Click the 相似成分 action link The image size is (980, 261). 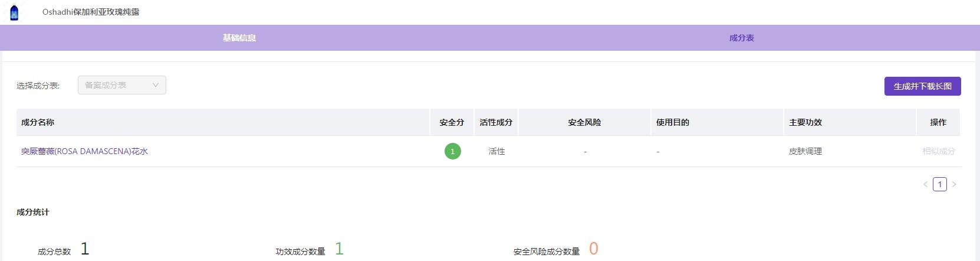(x=939, y=151)
